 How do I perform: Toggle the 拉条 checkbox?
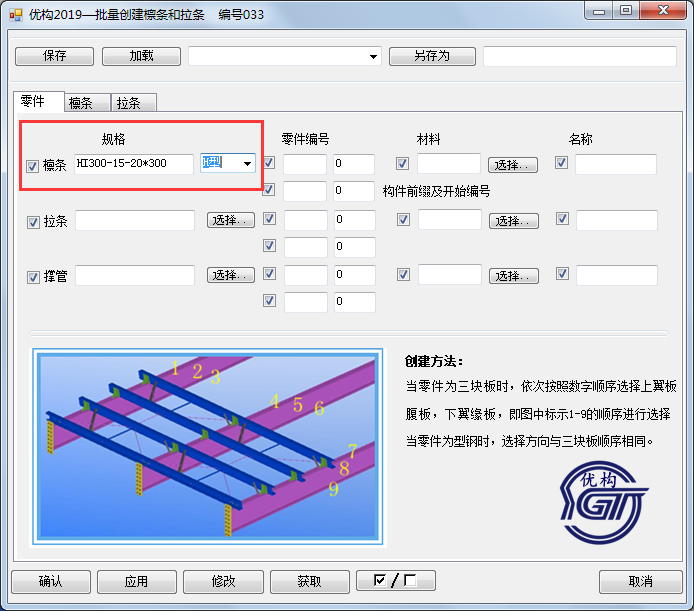(34, 222)
